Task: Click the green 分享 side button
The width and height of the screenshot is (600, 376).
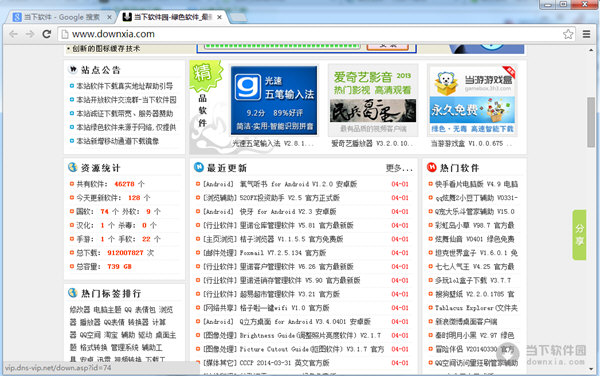Action: click(x=579, y=235)
